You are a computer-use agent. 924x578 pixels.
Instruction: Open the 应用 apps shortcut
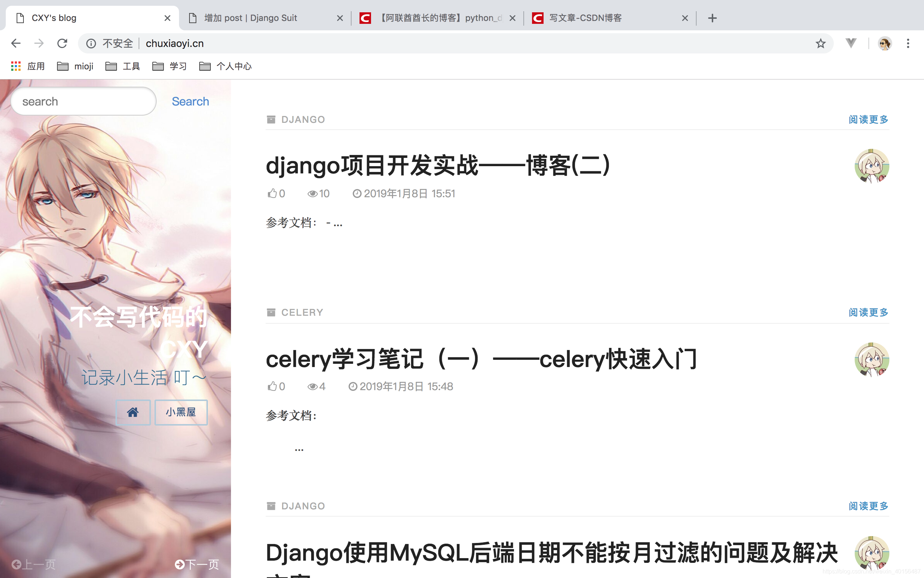coord(28,66)
